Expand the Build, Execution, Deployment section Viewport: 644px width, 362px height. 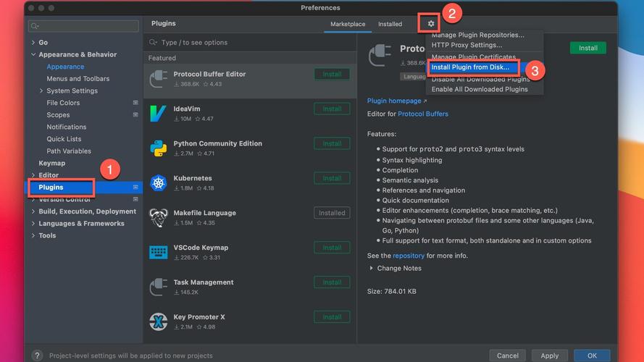(x=33, y=211)
